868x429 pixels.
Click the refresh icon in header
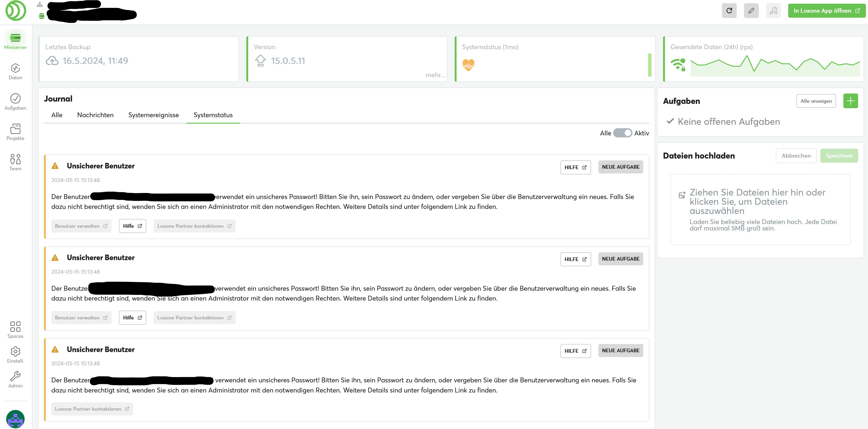[x=729, y=11]
